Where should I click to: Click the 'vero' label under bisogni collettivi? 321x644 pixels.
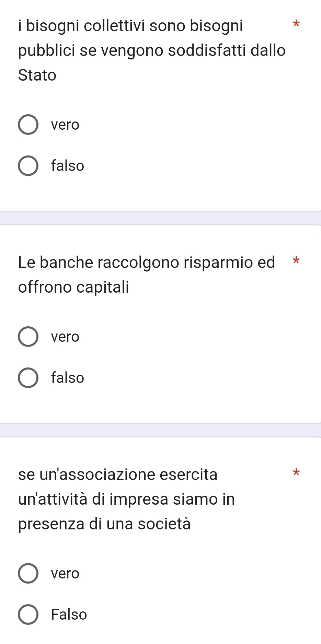point(65,125)
